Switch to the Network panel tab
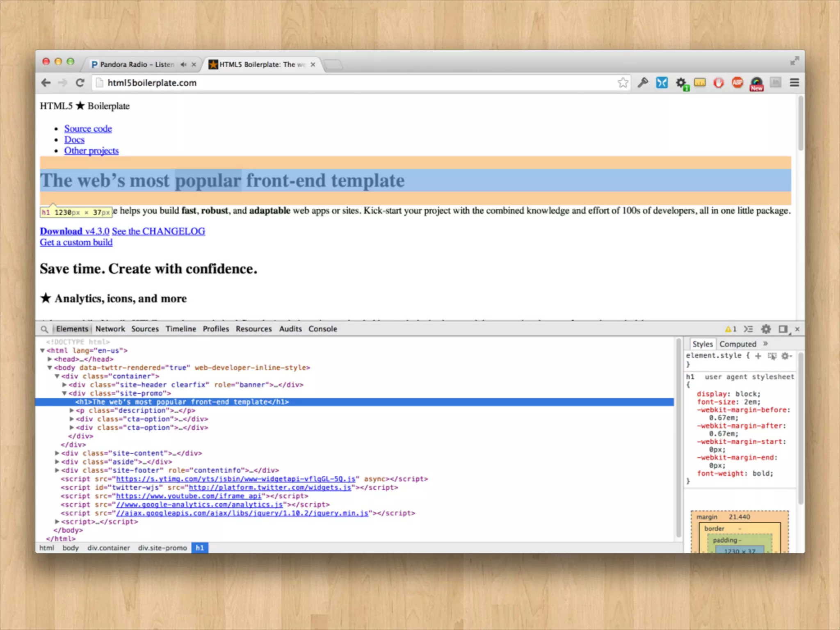The height and width of the screenshot is (630, 840). (x=110, y=329)
